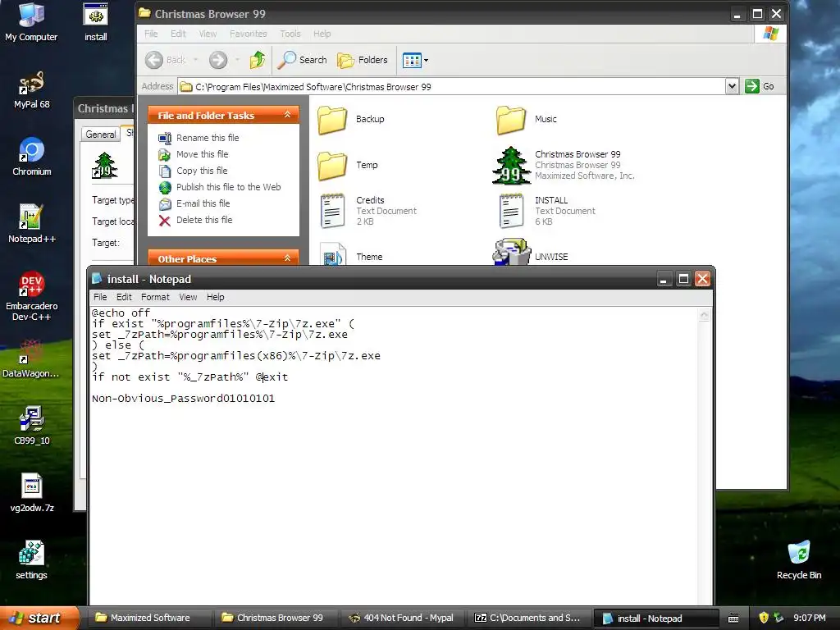The width and height of the screenshot is (840, 630).
Task: Open the Recycle Bin
Action: tap(799, 559)
